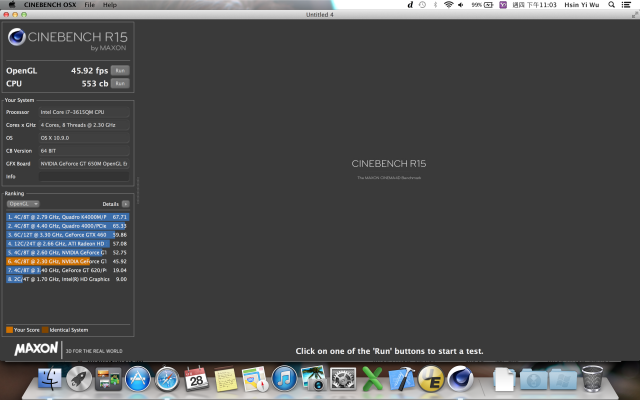Open the Trash in the Dock
This screenshot has width=640, height=400.
coord(592,378)
